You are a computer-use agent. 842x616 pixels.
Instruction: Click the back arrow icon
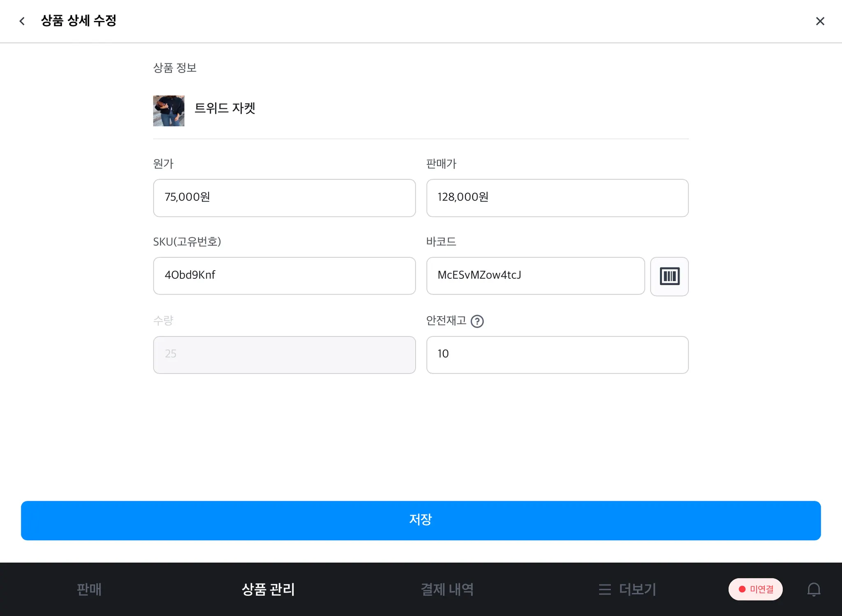(x=22, y=21)
